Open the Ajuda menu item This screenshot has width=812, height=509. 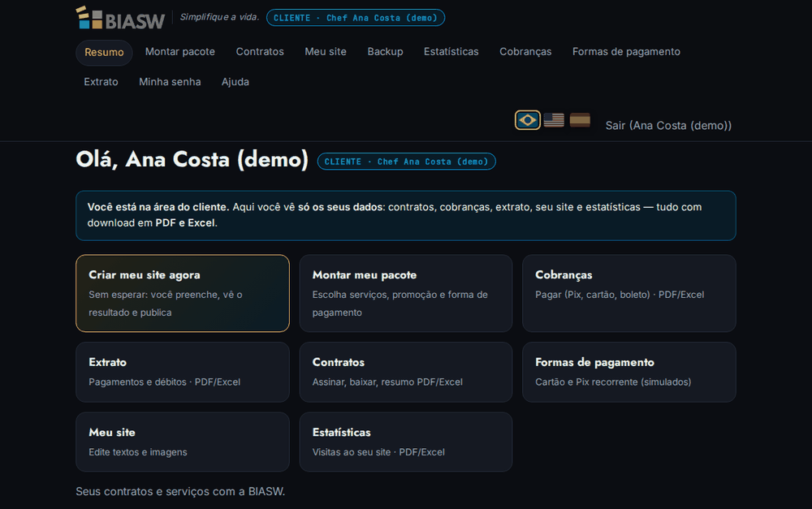(x=235, y=82)
